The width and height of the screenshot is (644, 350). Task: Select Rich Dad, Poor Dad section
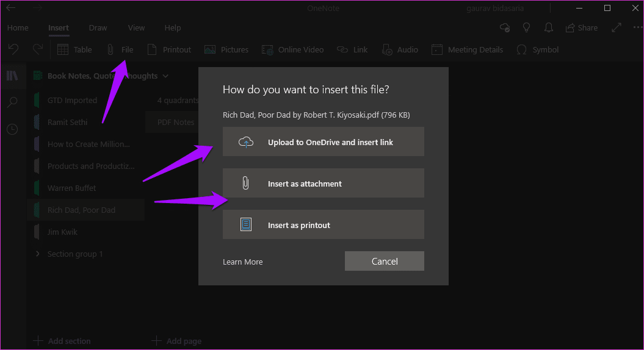coord(86,210)
